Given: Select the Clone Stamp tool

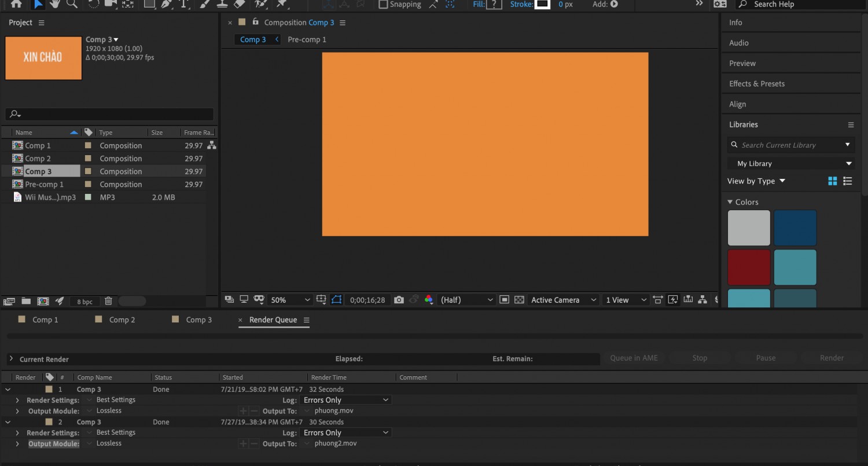Looking at the screenshot, I should (x=222, y=3).
